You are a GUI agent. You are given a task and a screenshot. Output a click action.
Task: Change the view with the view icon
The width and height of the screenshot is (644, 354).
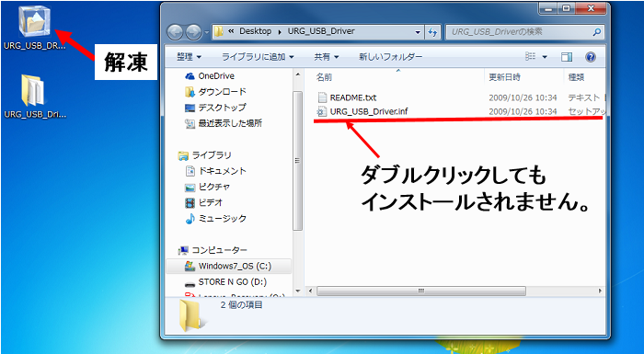(x=531, y=57)
